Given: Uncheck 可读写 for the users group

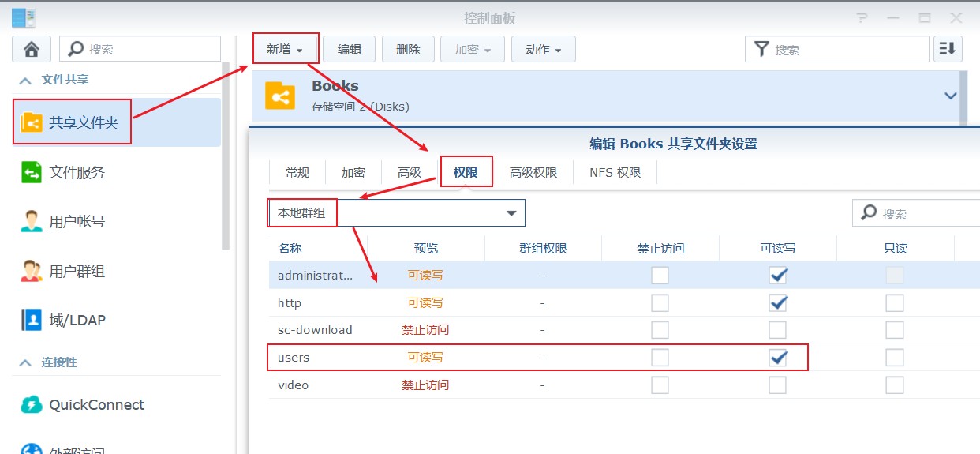Looking at the screenshot, I should click(778, 358).
